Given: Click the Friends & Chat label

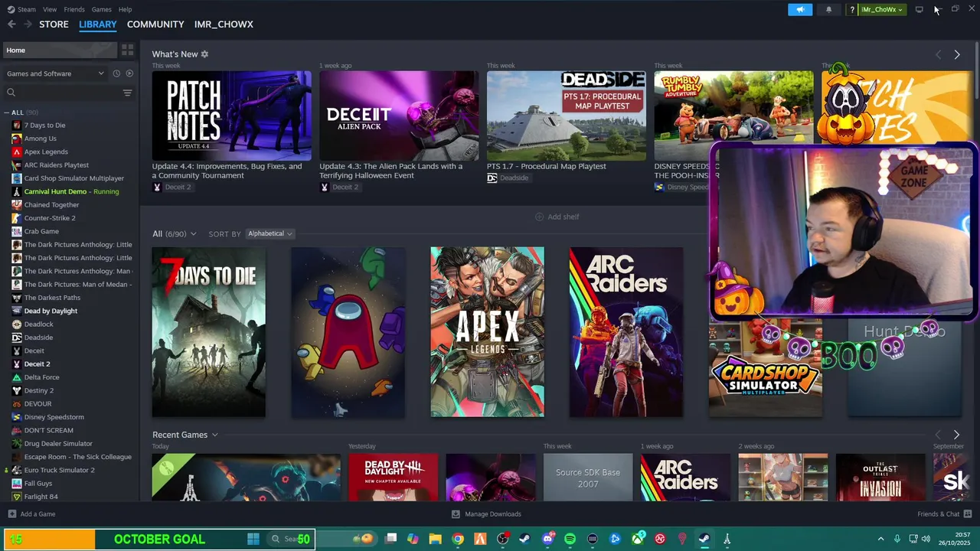Looking at the screenshot, I should tap(939, 514).
